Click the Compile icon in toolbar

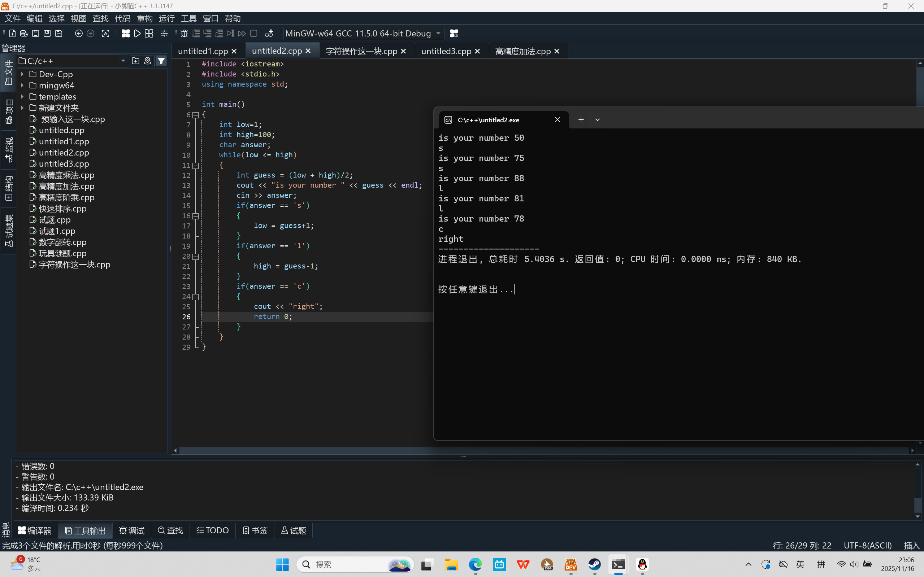tap(126, 34)
